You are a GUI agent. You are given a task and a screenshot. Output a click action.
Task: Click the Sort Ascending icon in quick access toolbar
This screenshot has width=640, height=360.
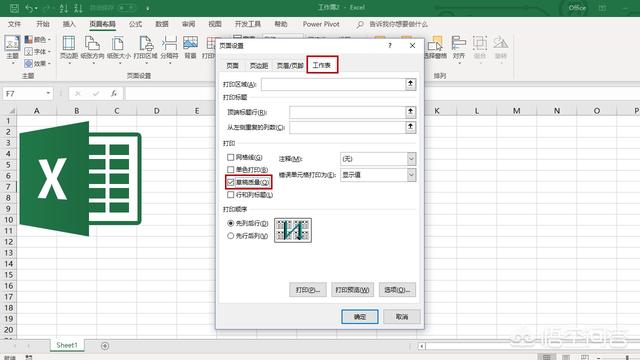coord(64,8)
